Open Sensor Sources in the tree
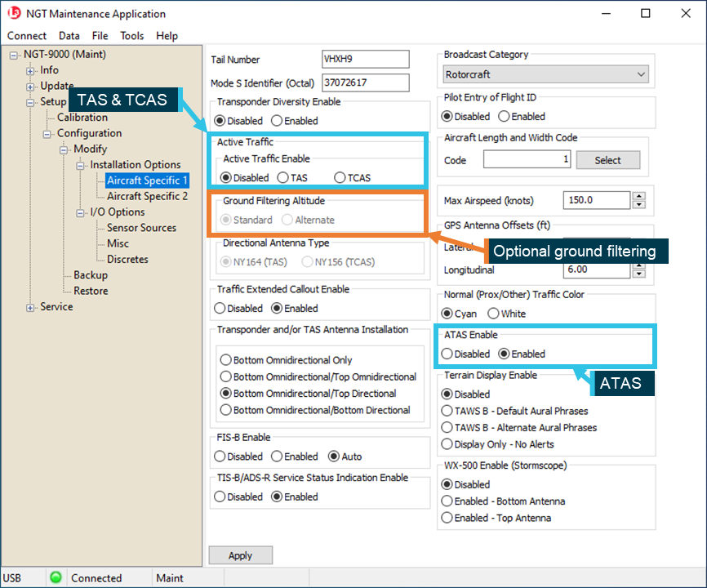This screenshot has width=707, height=588. tap(141, 228)
